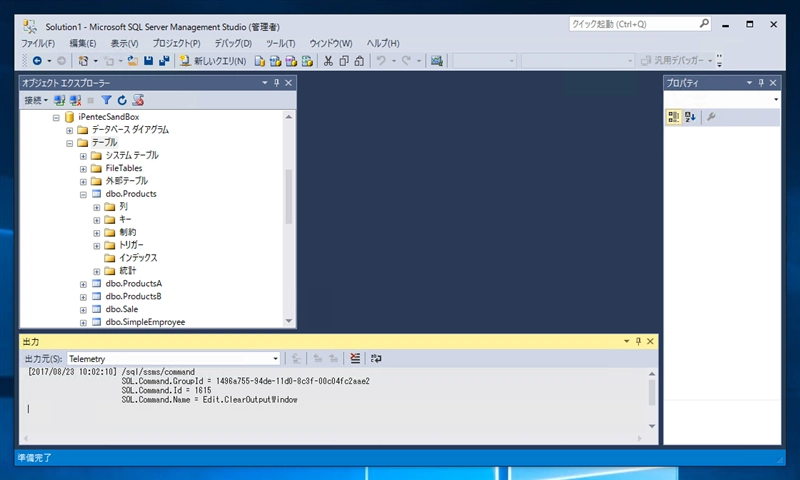Screen dimensions: 800x480
Task: Open デバッグ(D) menu
Action: point(233,43)
